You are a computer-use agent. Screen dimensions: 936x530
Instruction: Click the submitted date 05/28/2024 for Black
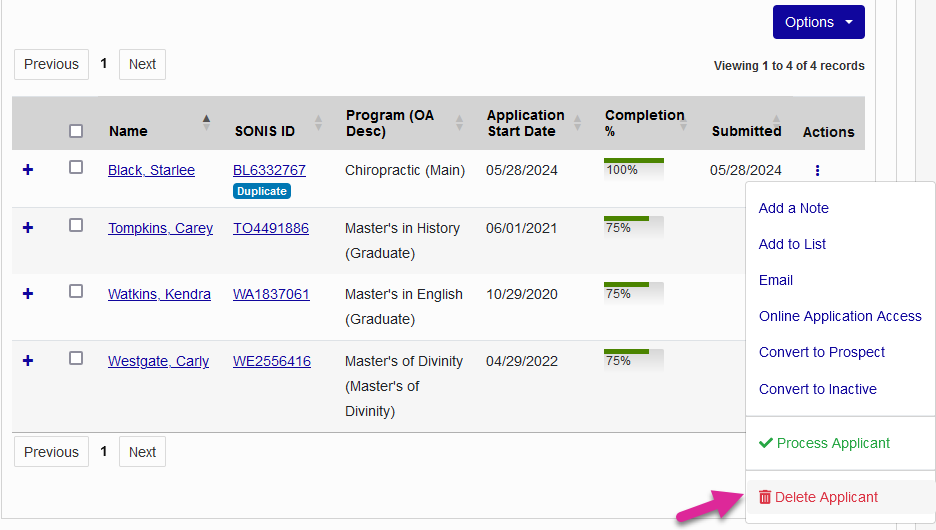pos(746,170)
